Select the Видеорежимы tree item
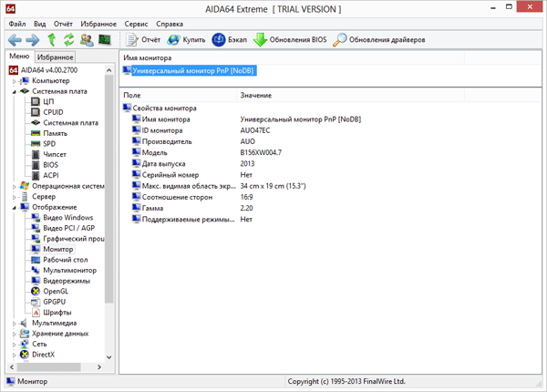Screen dimensions: 547x392 67,281
